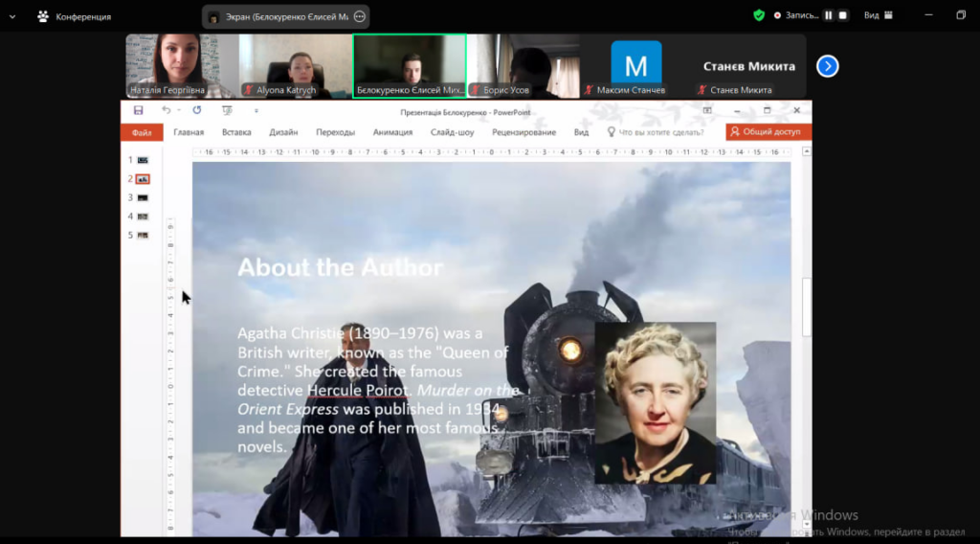Click the vertical scrollbar up arrow
The width and height of the screenshot is (980, 544).
[806, 151]
